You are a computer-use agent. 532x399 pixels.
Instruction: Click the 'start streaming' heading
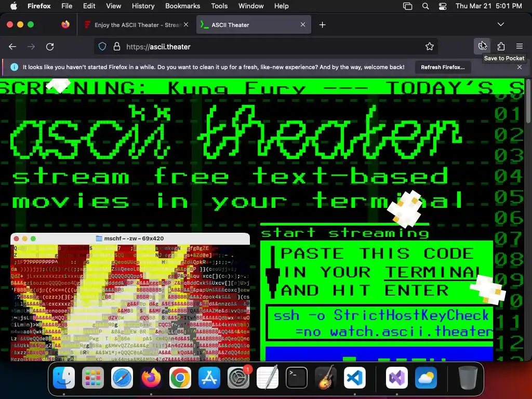345,233
